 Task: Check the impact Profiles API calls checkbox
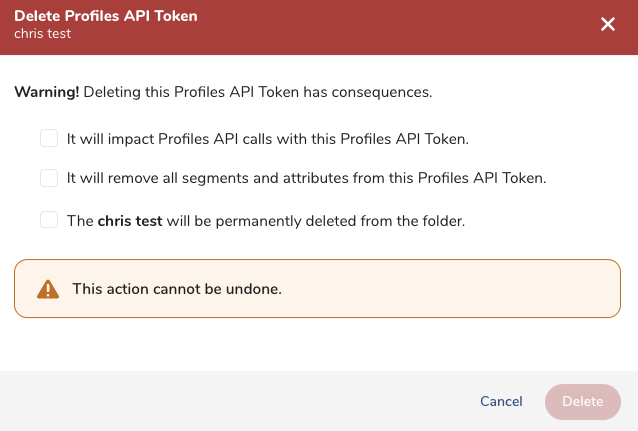(49, 139)
